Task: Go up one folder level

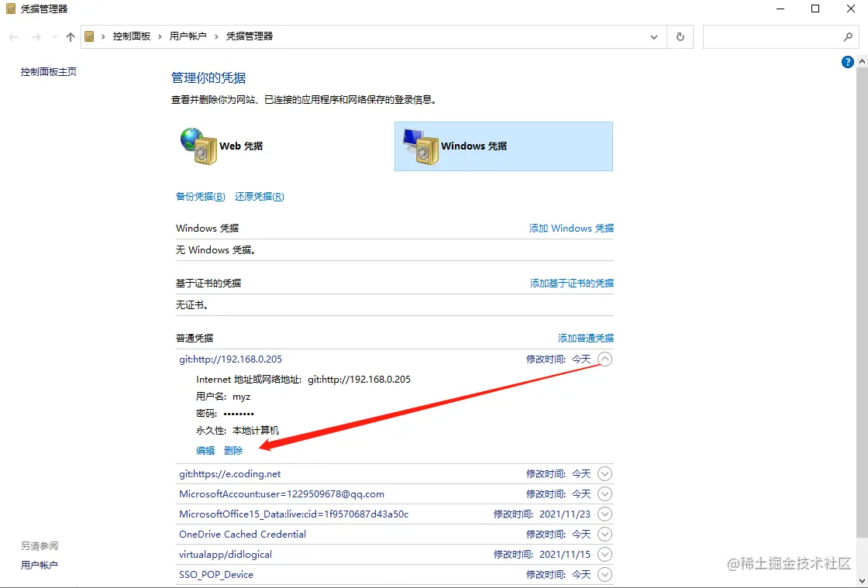Action: (71, 37)
